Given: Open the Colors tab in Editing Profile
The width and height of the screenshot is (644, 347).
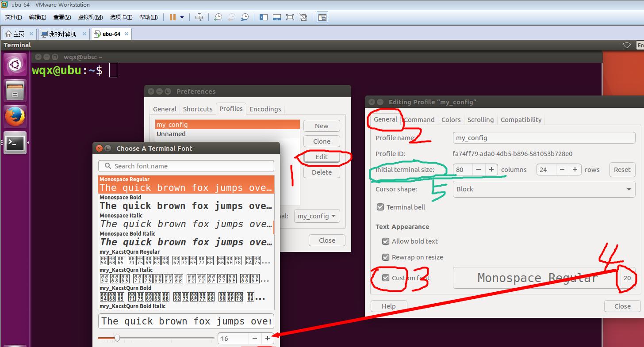Looking at the screenshot, I should (451, 120).
